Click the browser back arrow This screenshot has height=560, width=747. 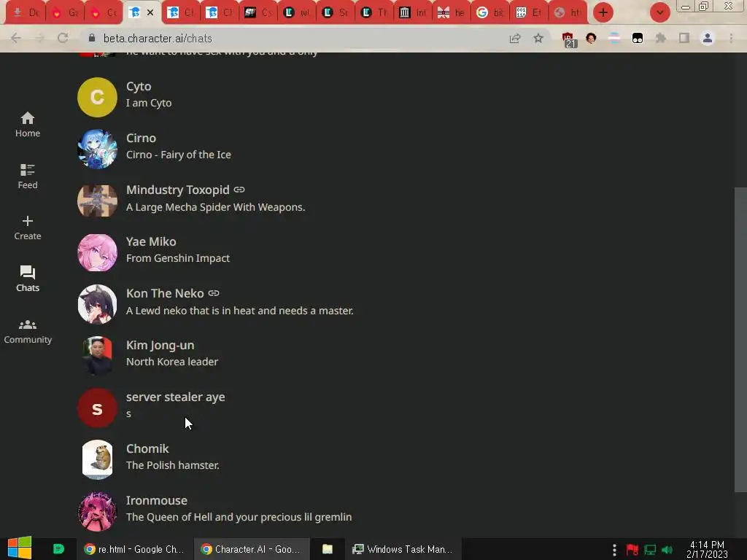coord(16,38)
